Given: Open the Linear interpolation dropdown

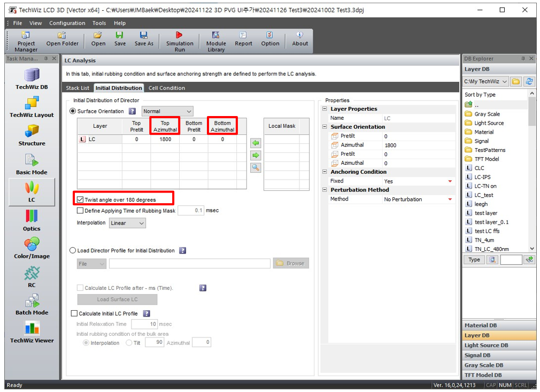Looking at the screenshot, I should pyautogui.click(x=127, y=223).
